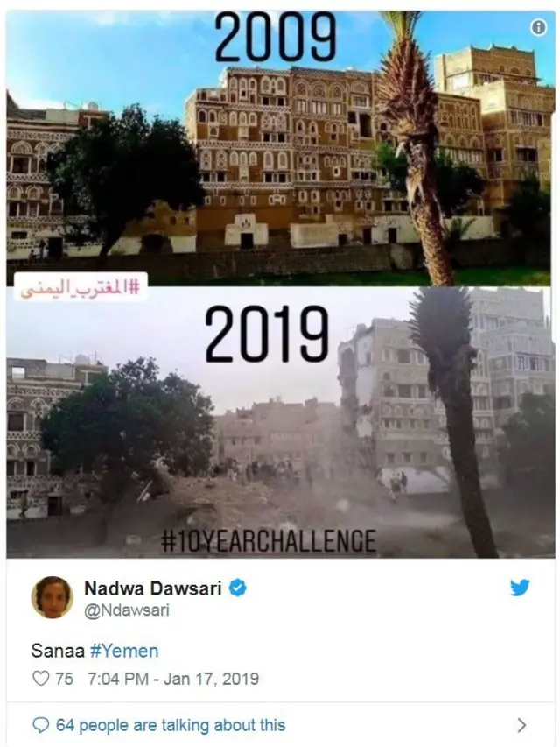The width and height of the screenshot is (560, 747).
Task: Open the 2009 Sanaa buildings photo
Action: point(280,148)
